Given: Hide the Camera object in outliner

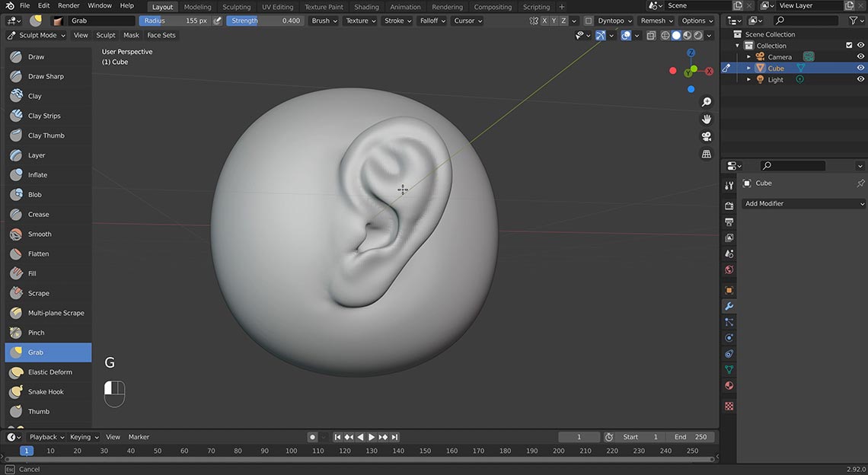Looking at the screenshot, I should click(x=860, y=56).
